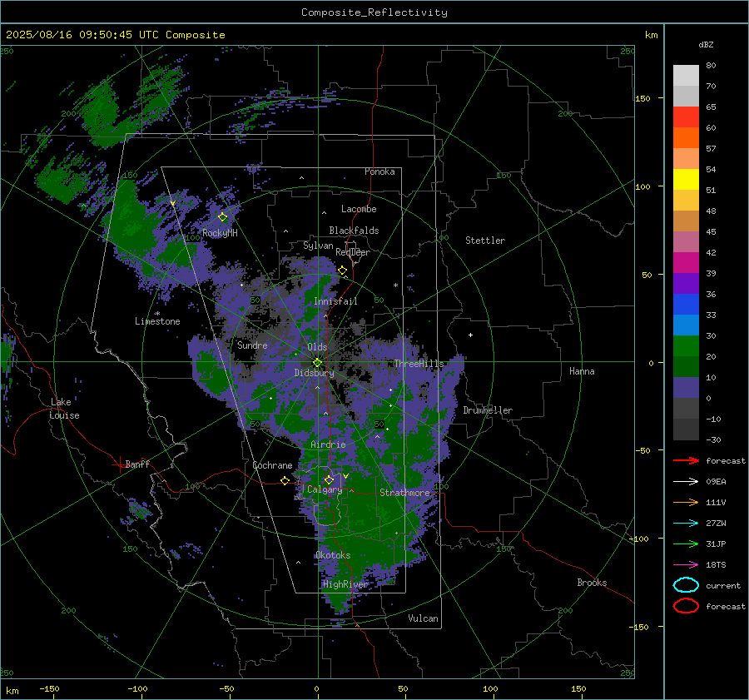Click the ThreeHills label
The image size is (749, 700).
click(x=419, y=364)
